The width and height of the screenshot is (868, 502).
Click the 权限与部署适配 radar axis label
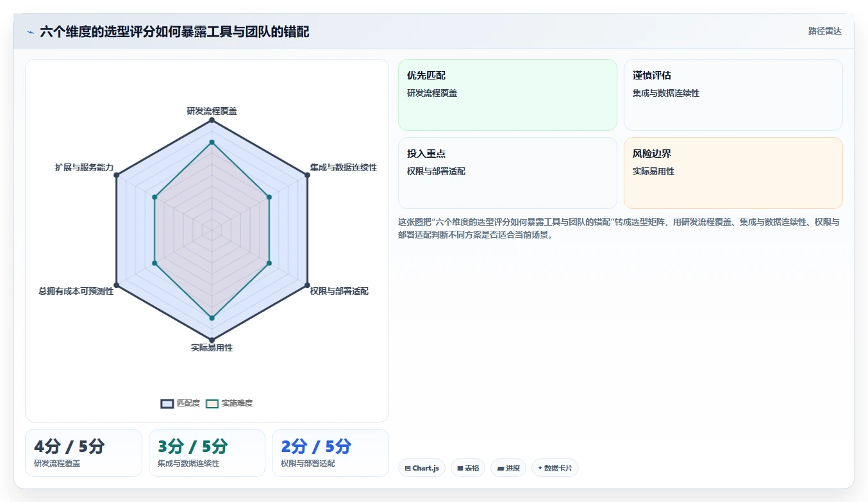pos(339,291)
